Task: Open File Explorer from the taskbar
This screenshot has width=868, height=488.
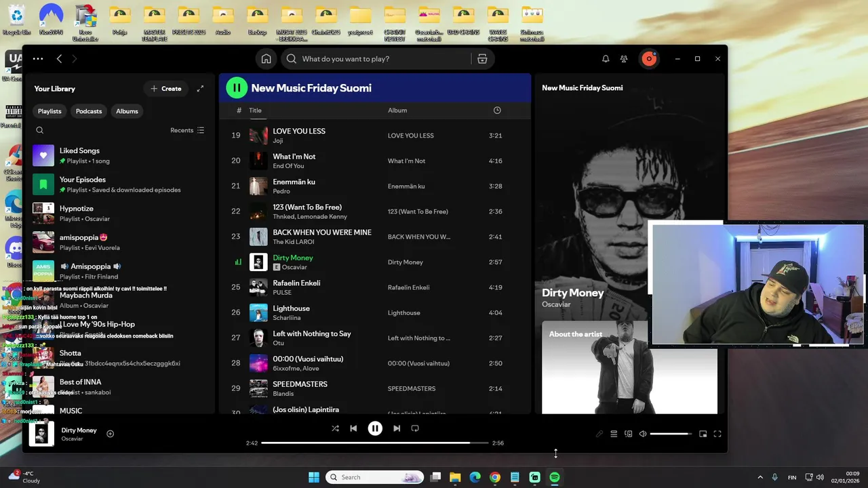Action: (455, 477)
